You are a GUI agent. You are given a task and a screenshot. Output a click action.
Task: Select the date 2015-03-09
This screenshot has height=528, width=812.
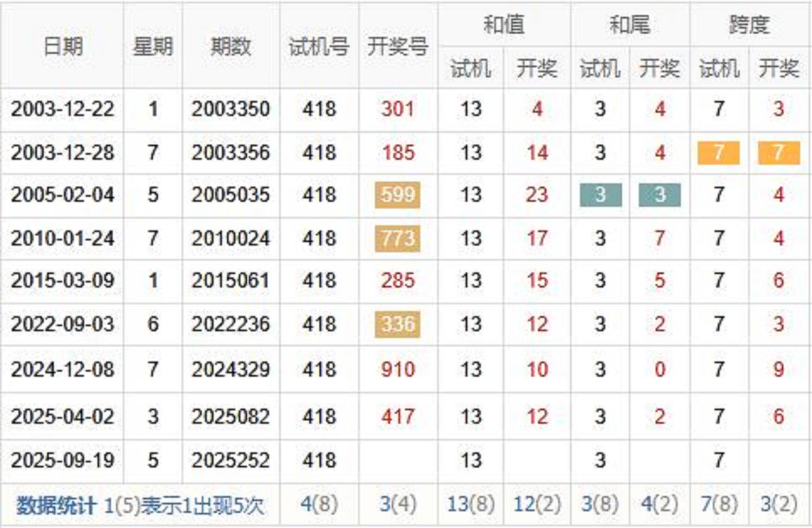62,281
